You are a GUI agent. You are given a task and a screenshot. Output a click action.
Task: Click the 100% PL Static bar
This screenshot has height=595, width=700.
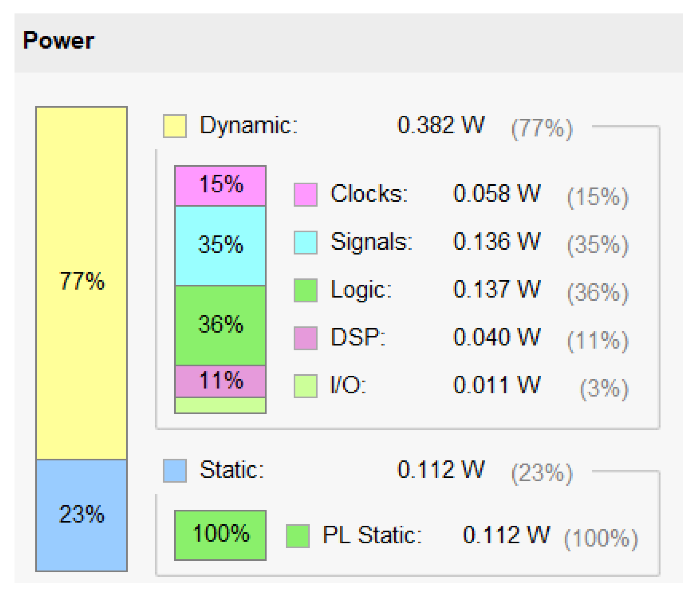(x=220, y=535)
